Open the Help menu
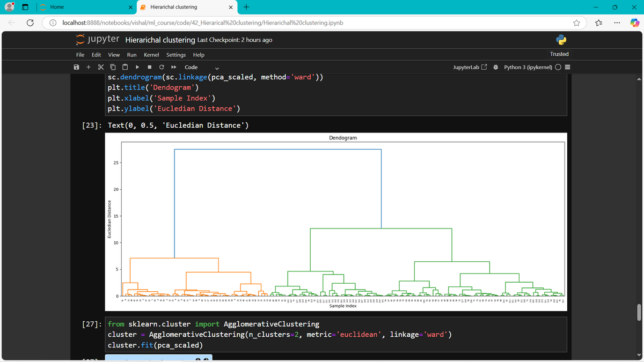This screenshot has height=362, width=644. click(x=199, y=55)
